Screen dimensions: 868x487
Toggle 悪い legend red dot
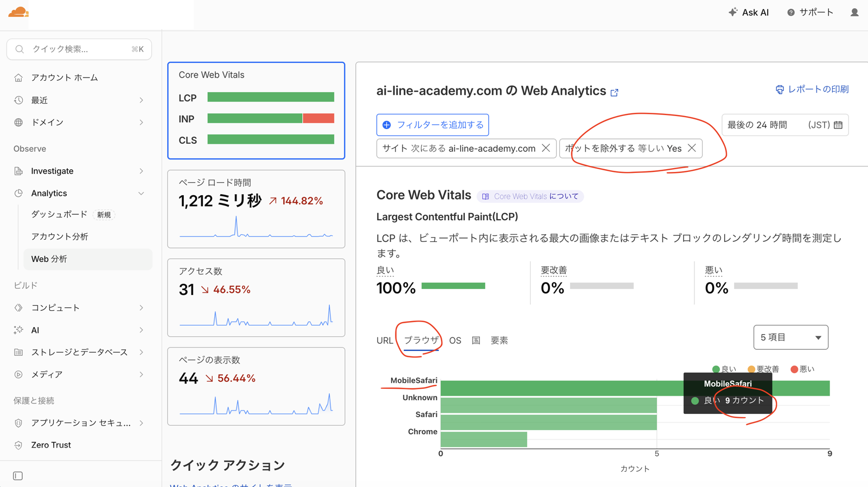[794, 369]
